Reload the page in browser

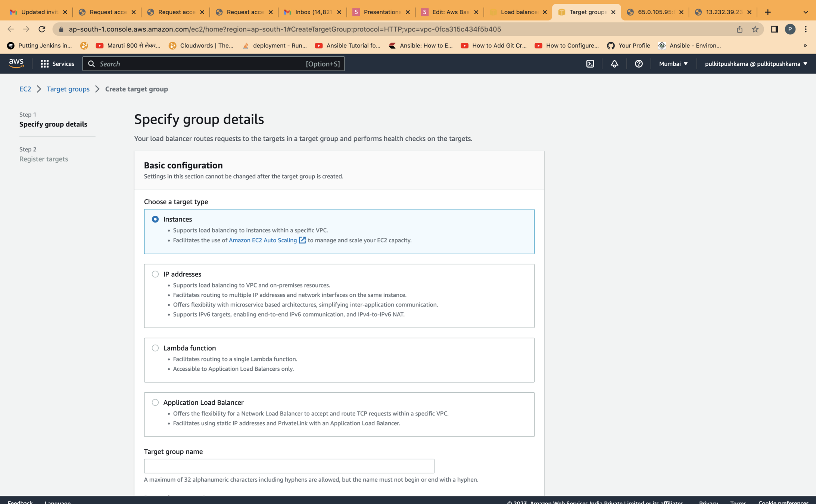42,29
